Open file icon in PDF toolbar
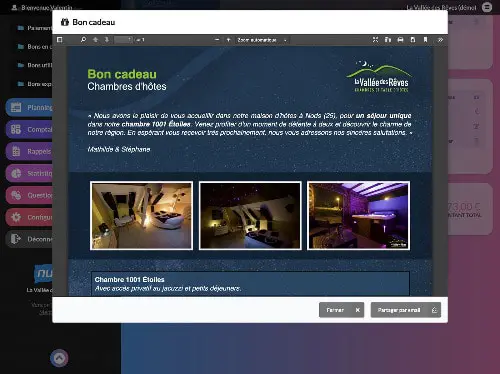This screenshot has width=500, height=374. point(388,40)
